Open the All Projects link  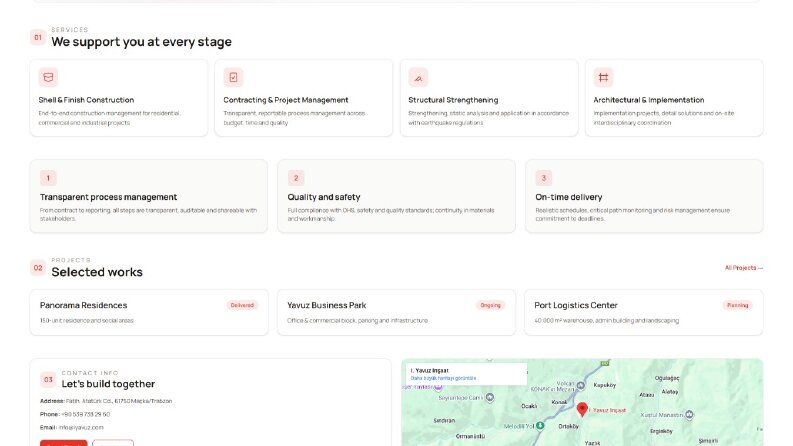(743, 268)
